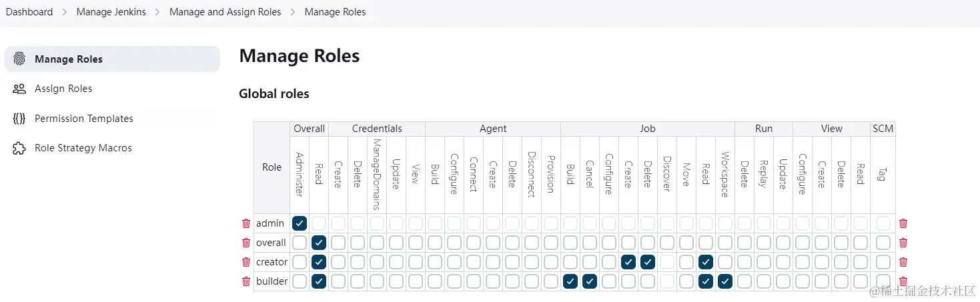Remove creator role via right-side trash icon
The image size is (980, 302).
[903, 262]
